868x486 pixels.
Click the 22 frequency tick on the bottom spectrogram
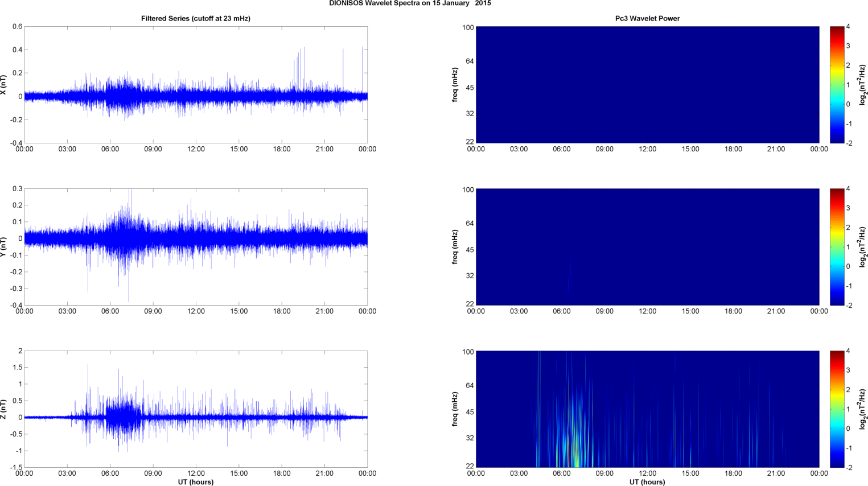click(470, 466)
